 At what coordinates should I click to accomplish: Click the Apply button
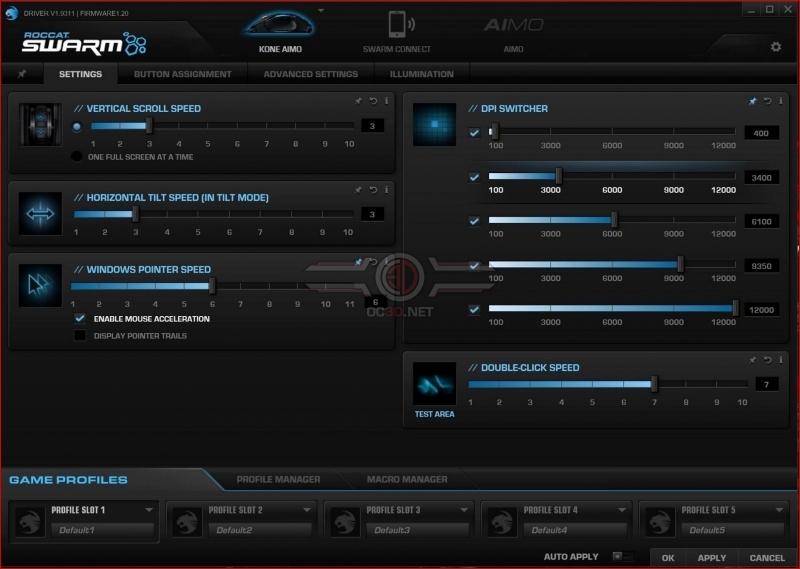(712, 558)
